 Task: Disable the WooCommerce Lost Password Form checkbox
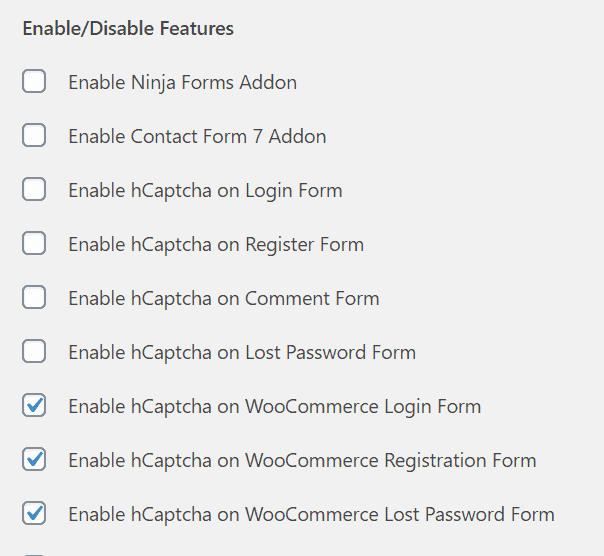34,513
